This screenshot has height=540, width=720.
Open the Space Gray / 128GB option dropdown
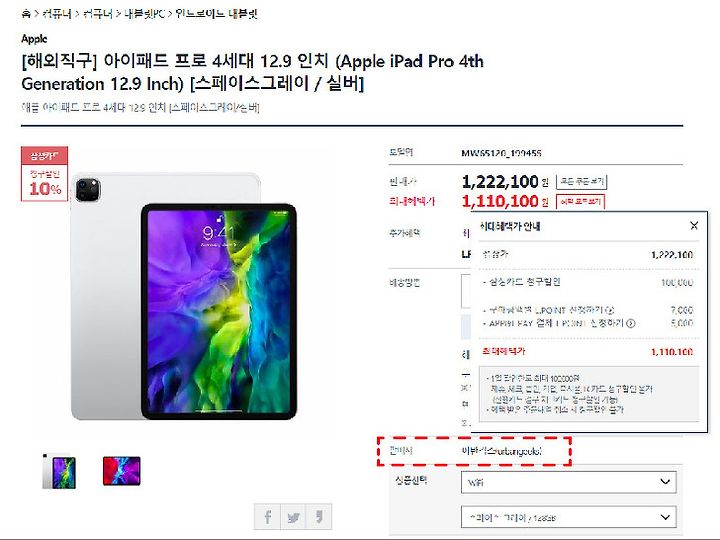[x=568, y=518]
